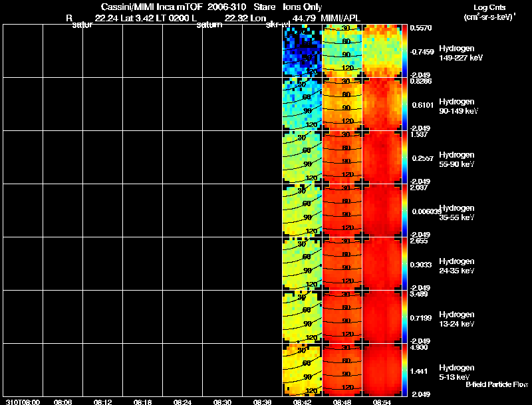Click the '08:12' time axis label
The height and width of the screenshot is (405, 532).
103,402
